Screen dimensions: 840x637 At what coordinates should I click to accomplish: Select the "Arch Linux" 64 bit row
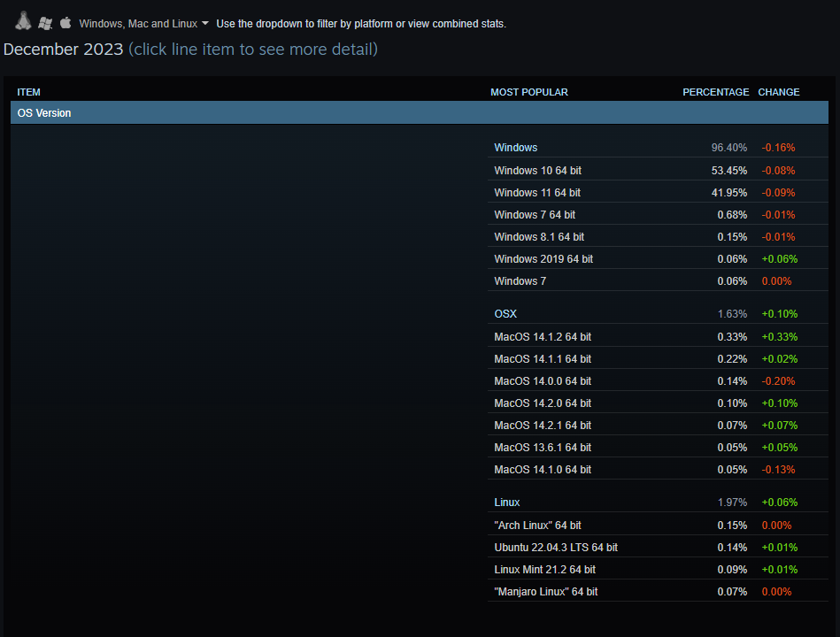coord(658,526)
